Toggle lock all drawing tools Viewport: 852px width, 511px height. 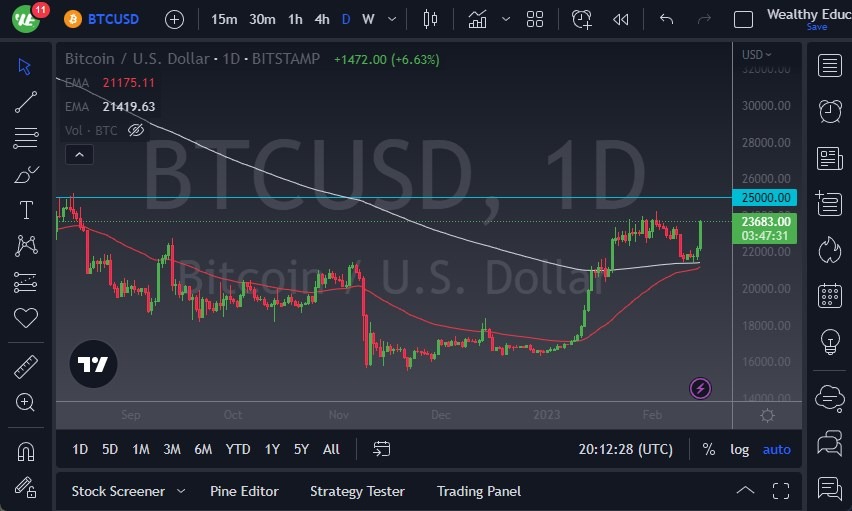26,487
